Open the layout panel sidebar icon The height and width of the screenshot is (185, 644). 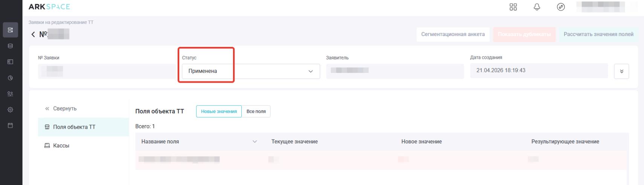[x=10, y=62]
